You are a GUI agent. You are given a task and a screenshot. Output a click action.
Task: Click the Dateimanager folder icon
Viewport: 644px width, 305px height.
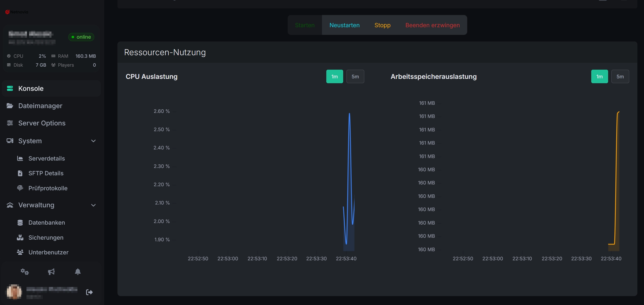pyautogui.click(x=10, y=106)
